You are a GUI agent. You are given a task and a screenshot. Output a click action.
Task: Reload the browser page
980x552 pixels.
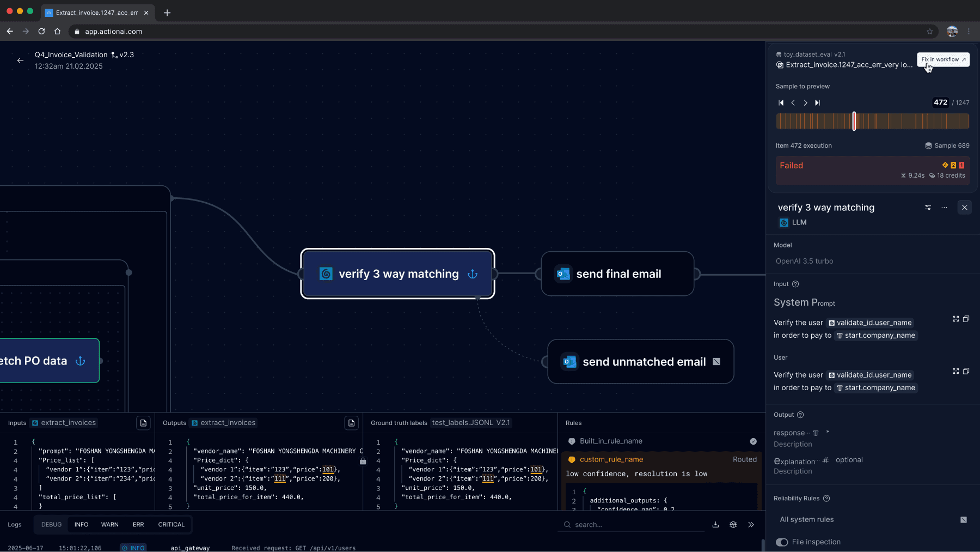(41, 32)
